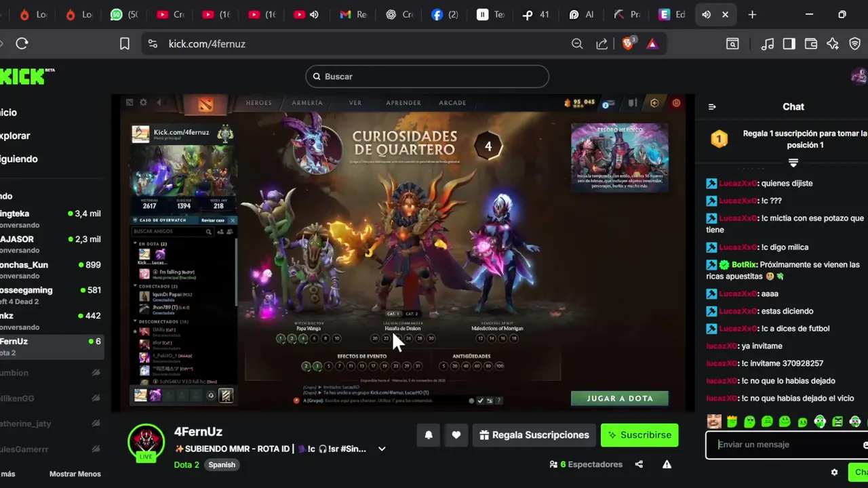Image resolution: width=868 pixels, height=488 pixels.
Task: Click the Kick logo to go home
Action: click(26, 76)
